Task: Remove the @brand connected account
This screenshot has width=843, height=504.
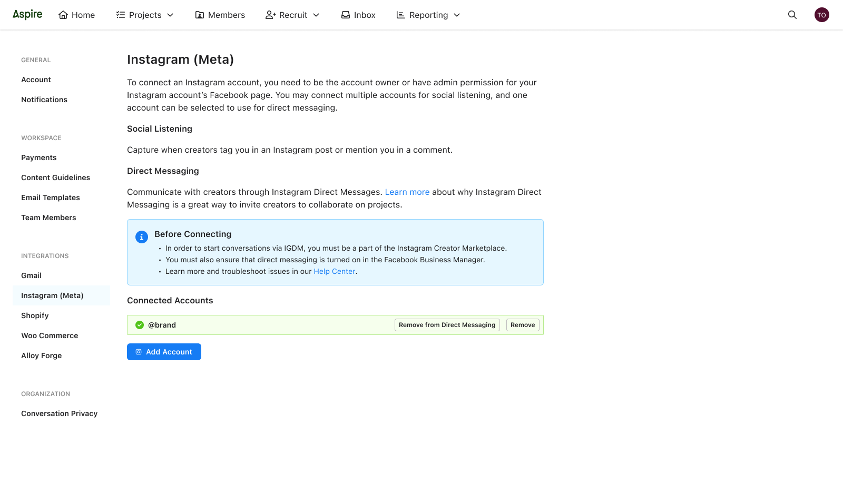Action: (523, 325)
